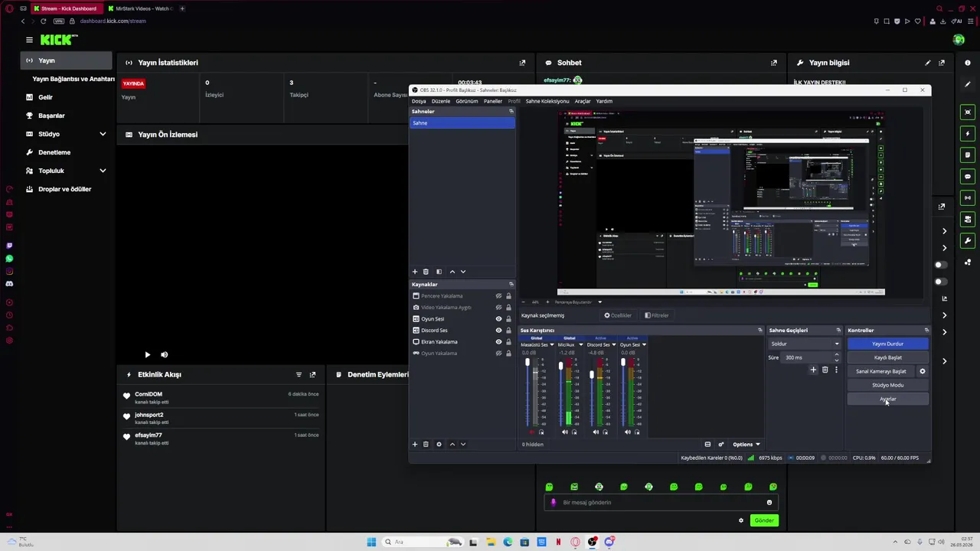Edit Yayın bilgisi with pencil icon
The width and height of the screenshot is (980, 551).
pyautogui.click(x=928, y=63)
